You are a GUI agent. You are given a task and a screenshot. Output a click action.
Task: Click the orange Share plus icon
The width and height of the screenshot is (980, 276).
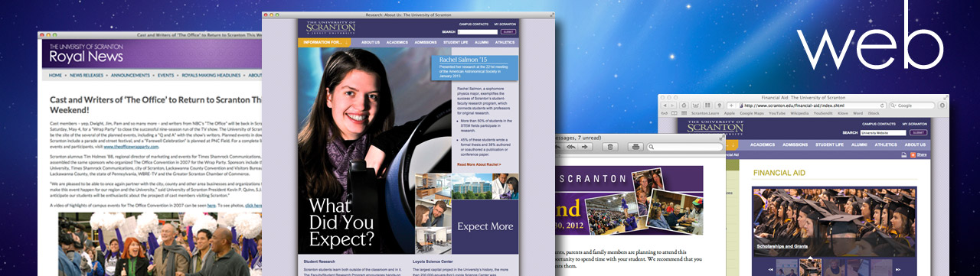[913, 155]
